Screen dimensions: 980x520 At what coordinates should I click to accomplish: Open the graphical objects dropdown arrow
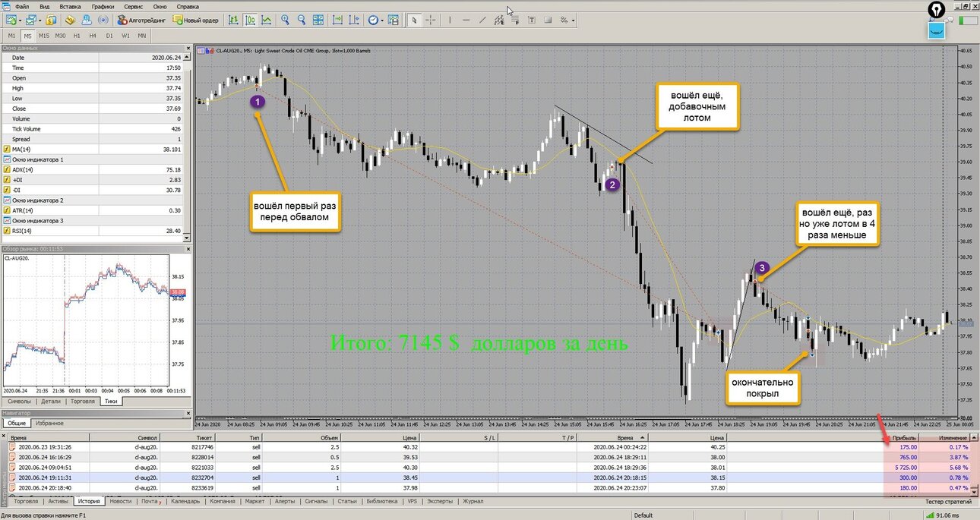[x=573, y=20]
